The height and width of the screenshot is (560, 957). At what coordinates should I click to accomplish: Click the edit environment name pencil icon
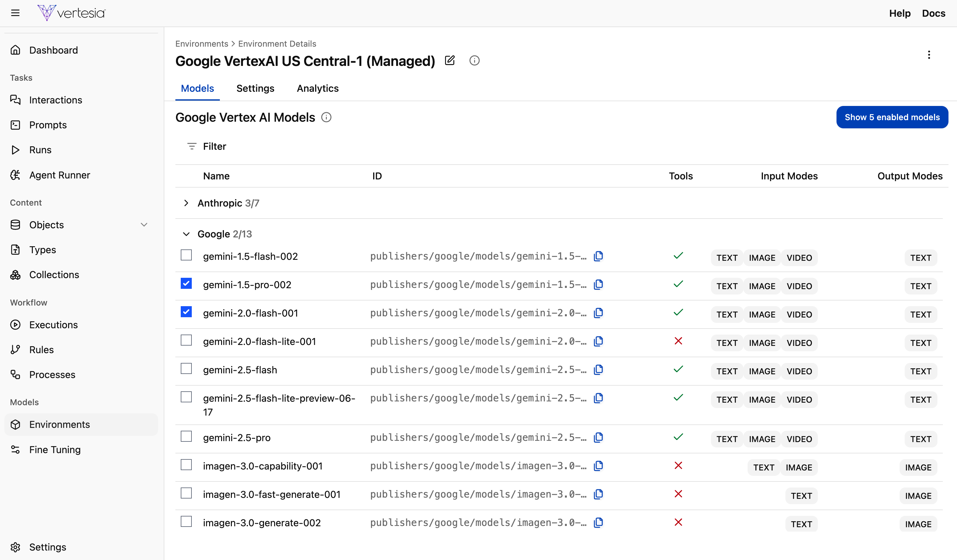[x=449, y=60]
